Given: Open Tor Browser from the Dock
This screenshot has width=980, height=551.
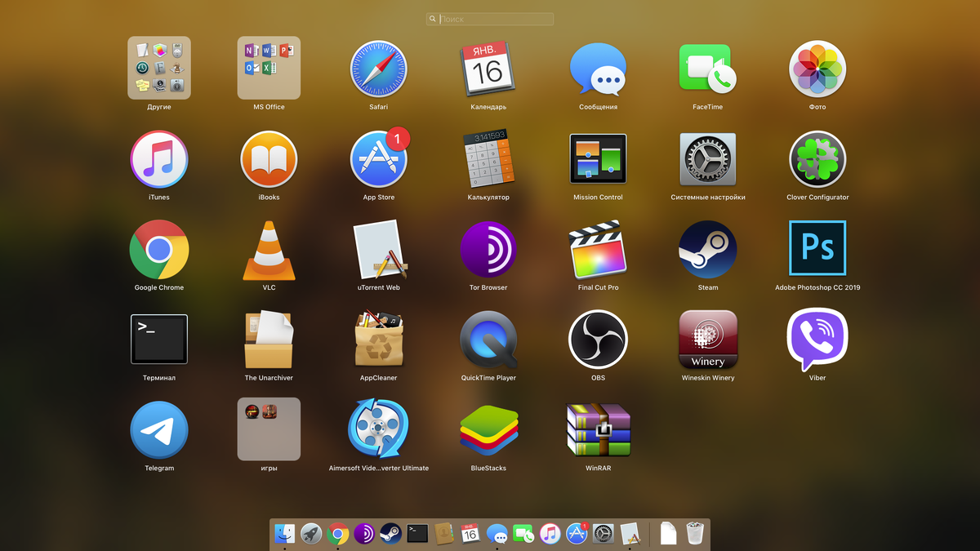Looking at the screenshot, I should (364, 534).
